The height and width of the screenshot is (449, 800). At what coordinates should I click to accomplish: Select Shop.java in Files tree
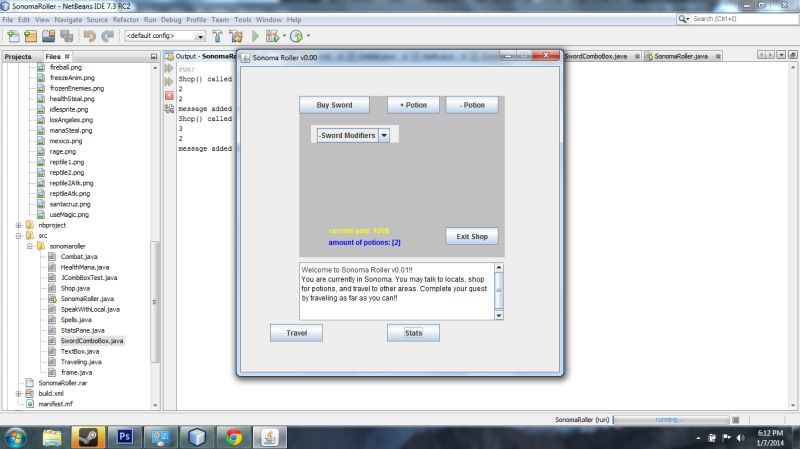tap(75, 288)
